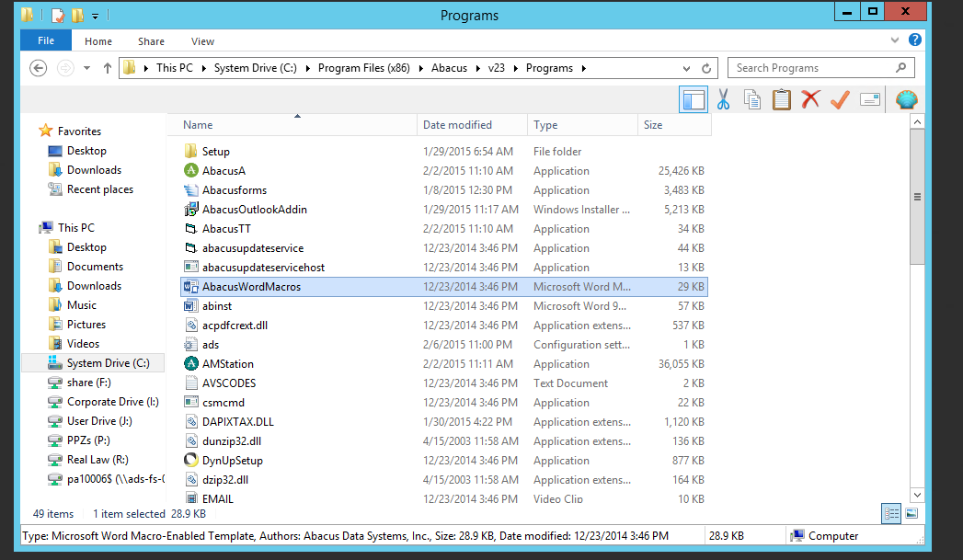Switch to large thumbnails view in status bar
This screenshot has width=963, height=560.
point(912,513)
